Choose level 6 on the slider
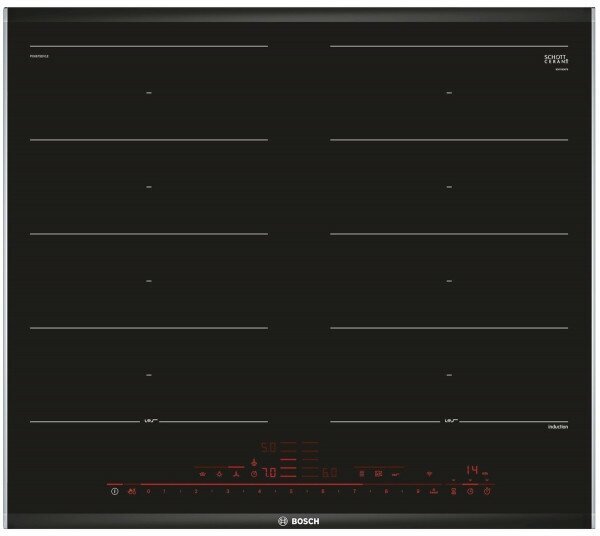The image size is (600, 536). [323, 491]
